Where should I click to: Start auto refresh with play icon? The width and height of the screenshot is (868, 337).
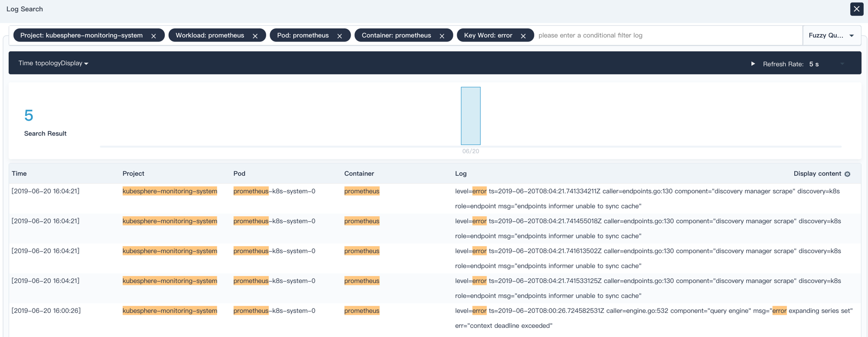point(753,64)
